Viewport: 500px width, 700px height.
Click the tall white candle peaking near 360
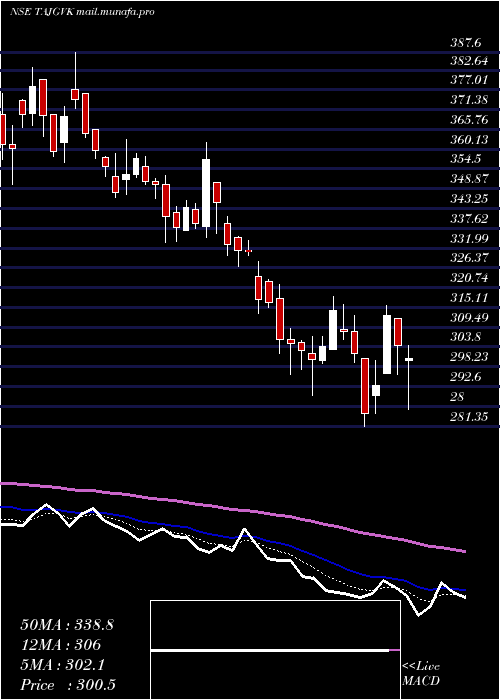[206, 193]
